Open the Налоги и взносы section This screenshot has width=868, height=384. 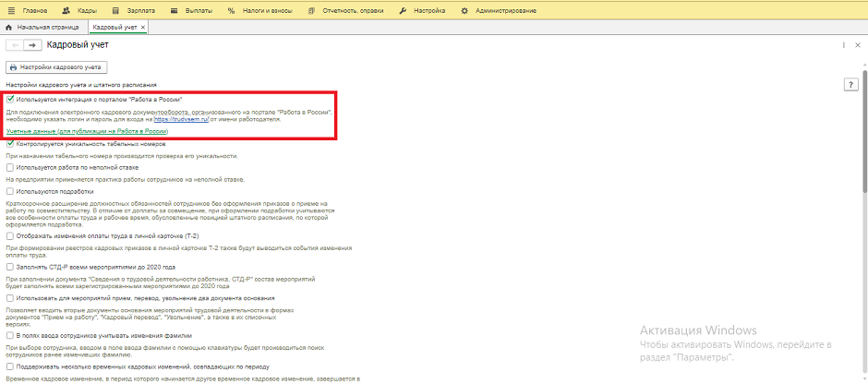(x=260, y=10)
